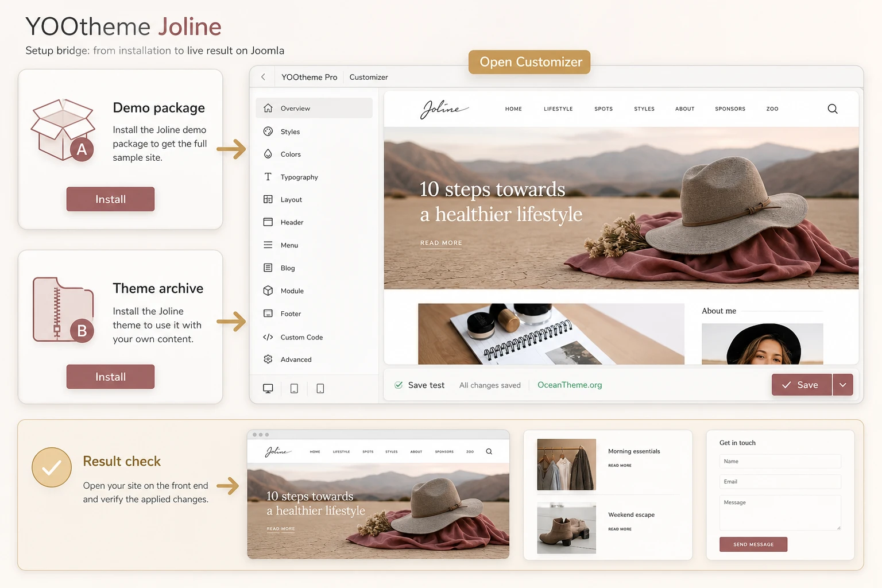
Task: Install the Theme archive
Action: tap(110, 377)
